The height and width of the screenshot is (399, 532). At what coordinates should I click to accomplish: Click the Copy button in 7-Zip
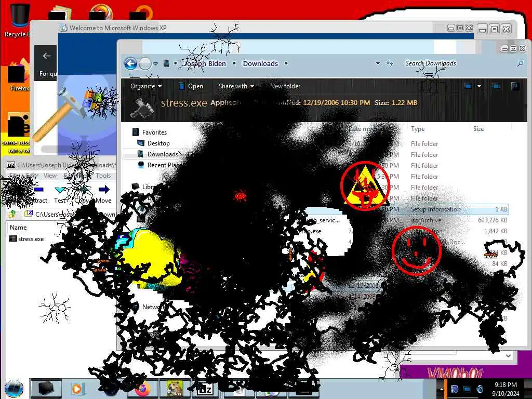tap(82, 194)
